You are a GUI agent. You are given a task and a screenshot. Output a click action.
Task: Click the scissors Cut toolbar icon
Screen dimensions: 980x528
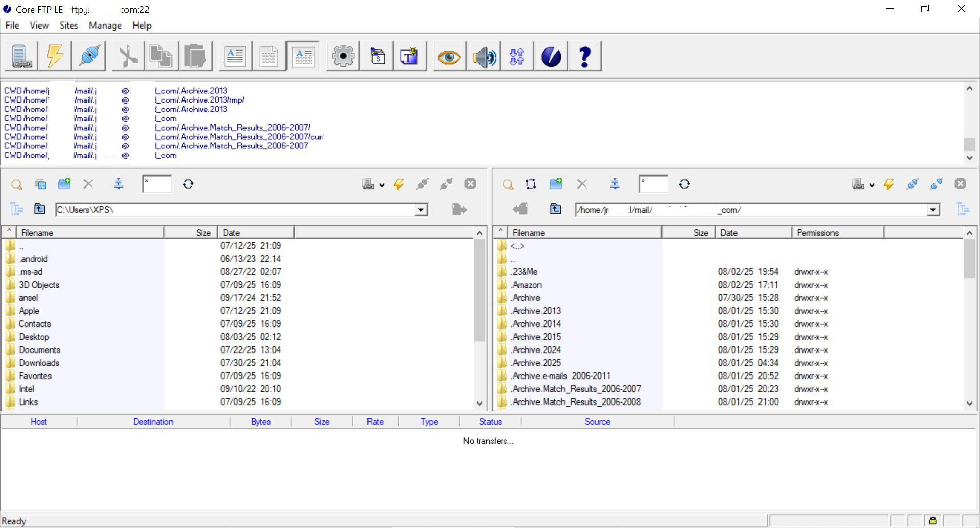(x=128, y=56)
